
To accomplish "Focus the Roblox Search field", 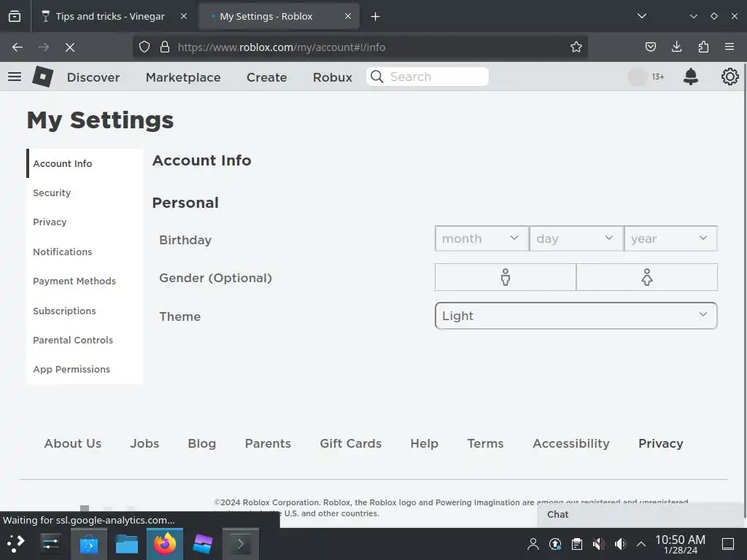I will coord(427,77).
